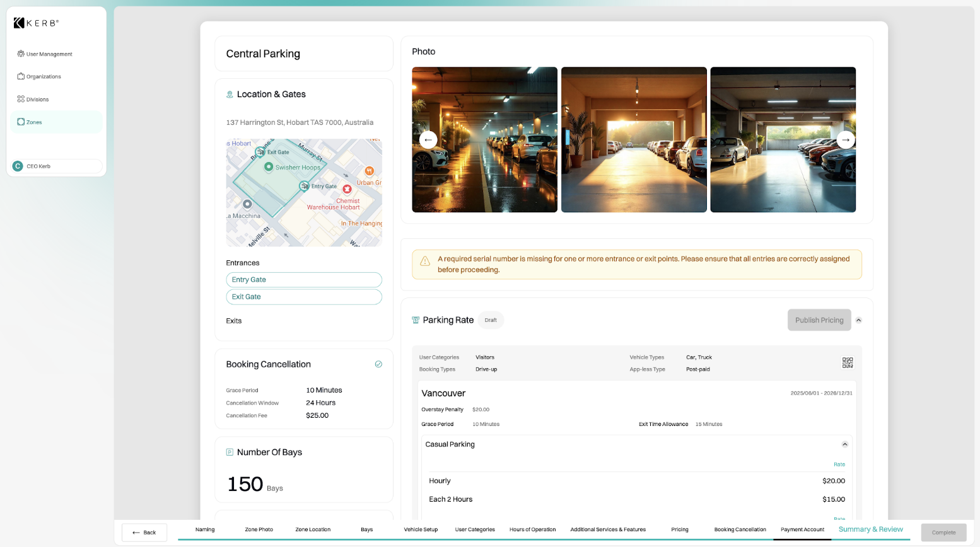This screenshot has height=547, width=980.
Task: Open CEO Kerb profile
Action: 56,166
